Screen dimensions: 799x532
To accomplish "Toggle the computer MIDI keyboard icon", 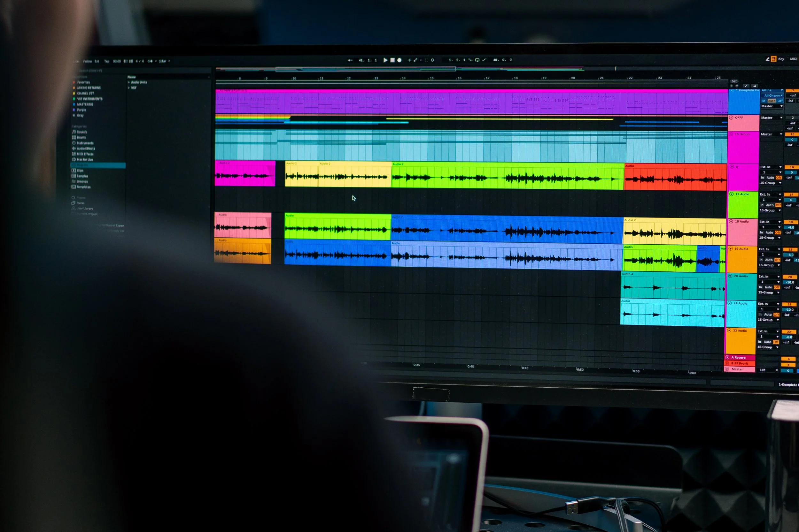I will 773,59.
